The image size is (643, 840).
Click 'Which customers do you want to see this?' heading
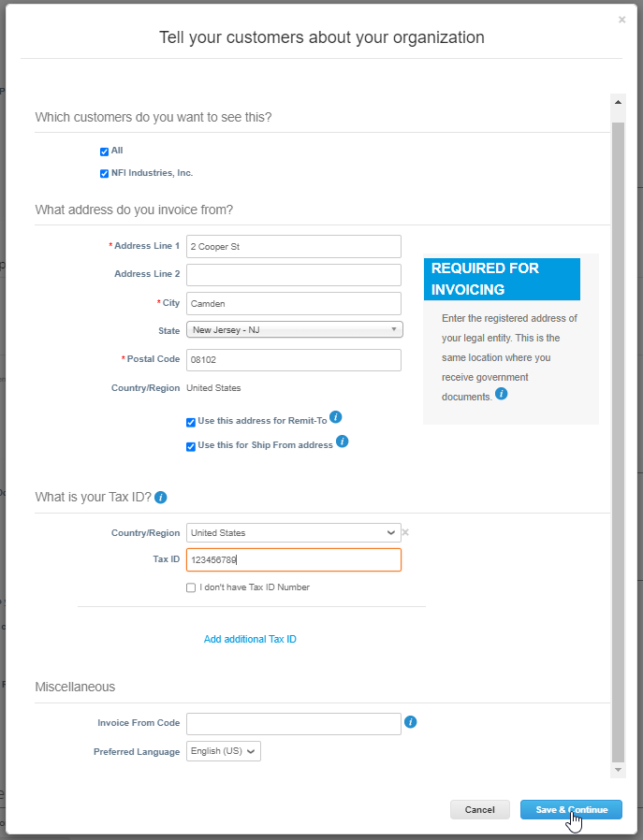tap(153, 117)
